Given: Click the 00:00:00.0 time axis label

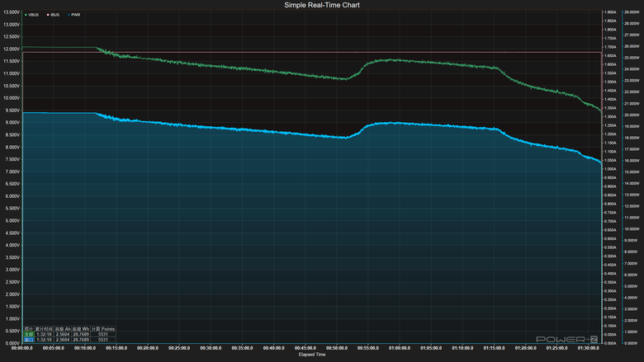Looking at the screenshot, I should pyautogui.click(x=22, y=348).
